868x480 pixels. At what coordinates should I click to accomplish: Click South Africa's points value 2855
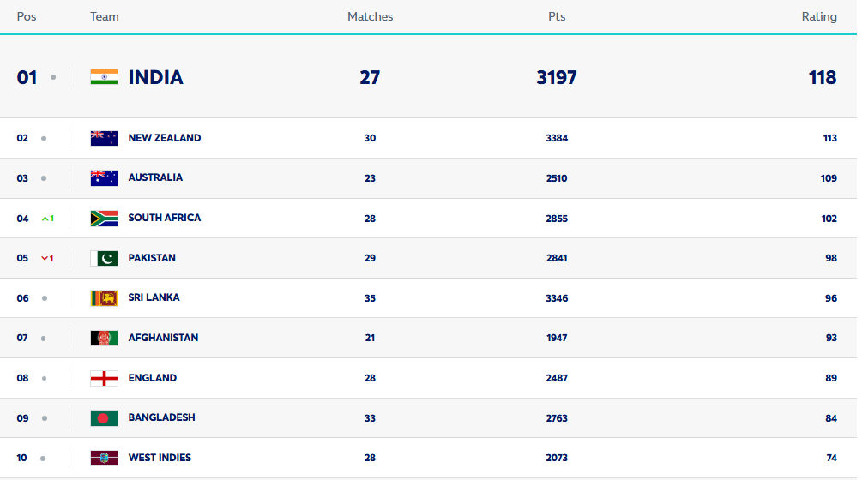click(x=557, y=219)
